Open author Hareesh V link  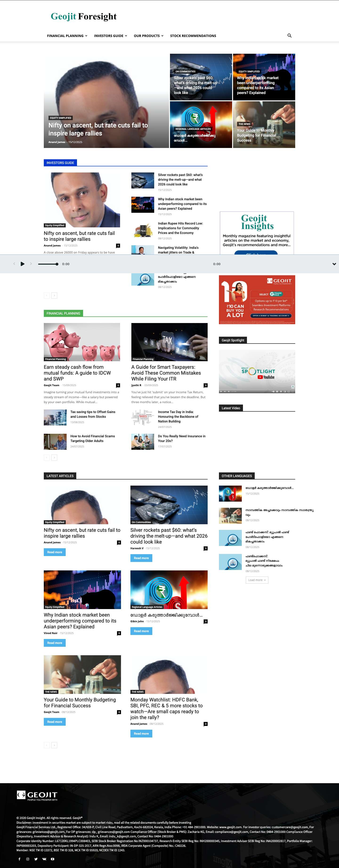(137, 548)
